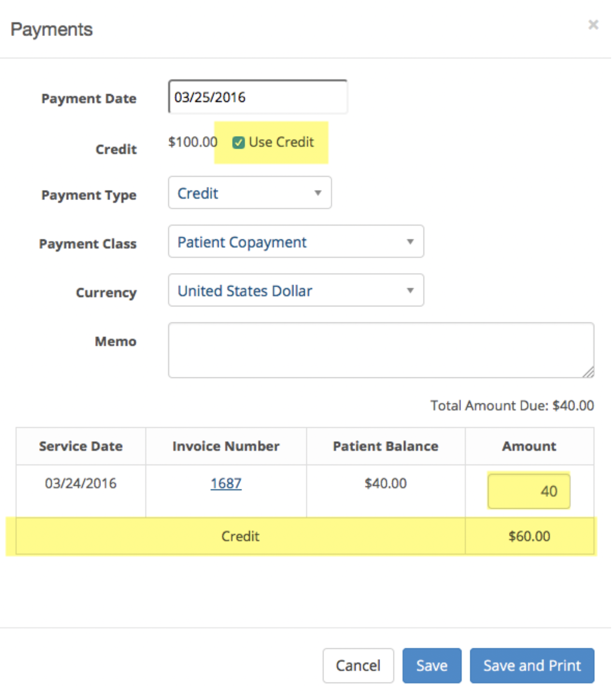Open the Currency dropdown showing United States Dollar
Image resolution: width=616 pixels, height=698 pixels.
pyautogui.click(x=296, y=290)
